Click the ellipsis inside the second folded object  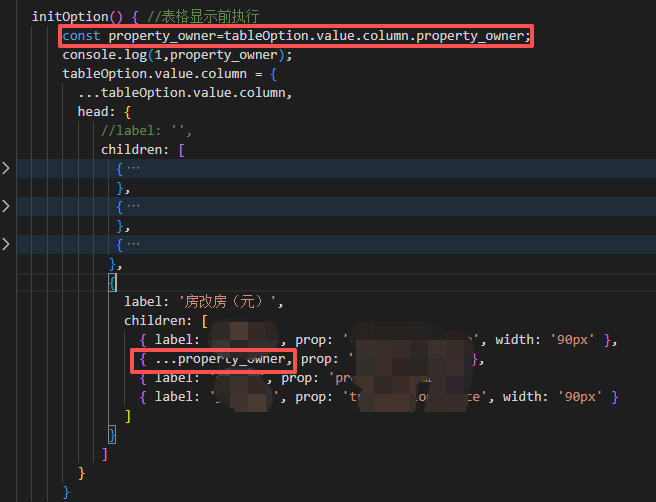(x=133, y=206)
